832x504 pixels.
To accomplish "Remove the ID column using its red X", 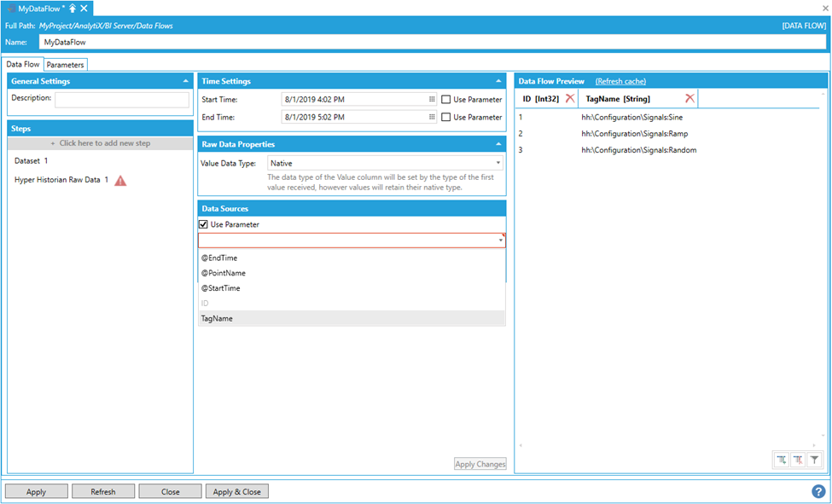I will (x=570, y=99).
